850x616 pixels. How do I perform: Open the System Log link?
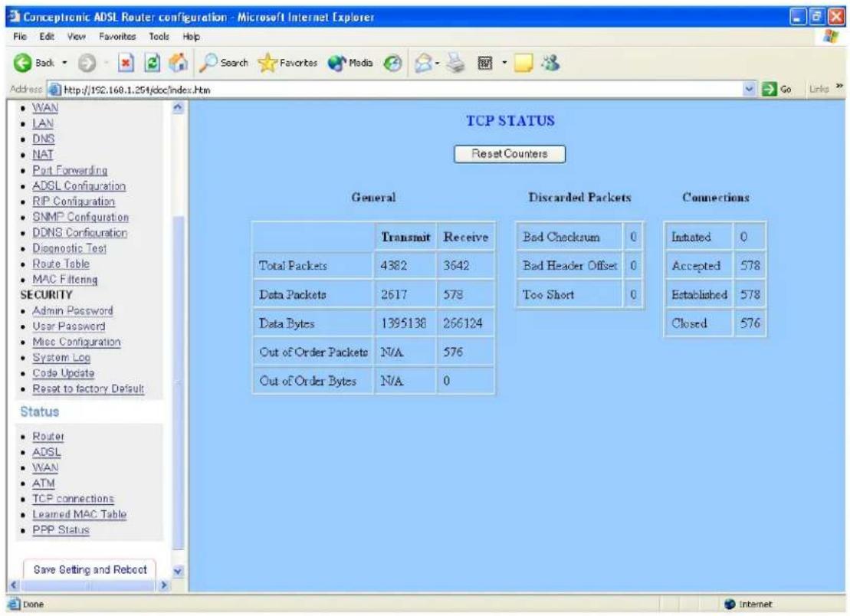pyautogui.click(x=61, y=358)
